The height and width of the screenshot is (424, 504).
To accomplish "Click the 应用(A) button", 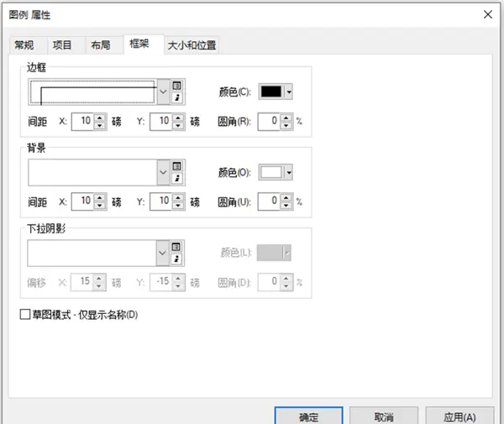I will (x=459, y=416).
